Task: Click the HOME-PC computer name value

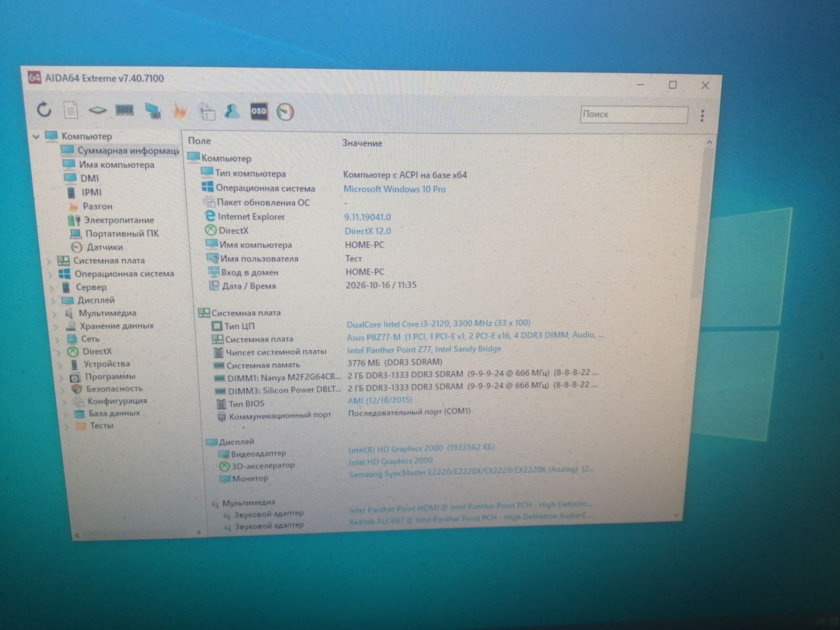Action: click(x=364, y=244)
